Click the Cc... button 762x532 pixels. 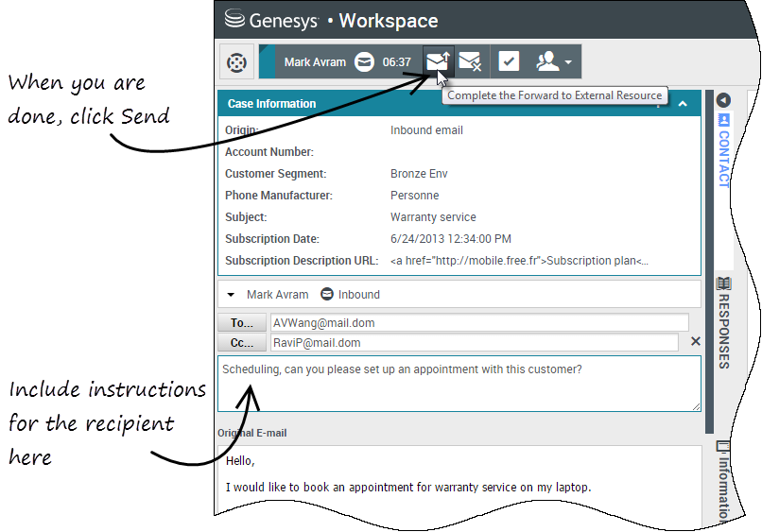point(243,343)
